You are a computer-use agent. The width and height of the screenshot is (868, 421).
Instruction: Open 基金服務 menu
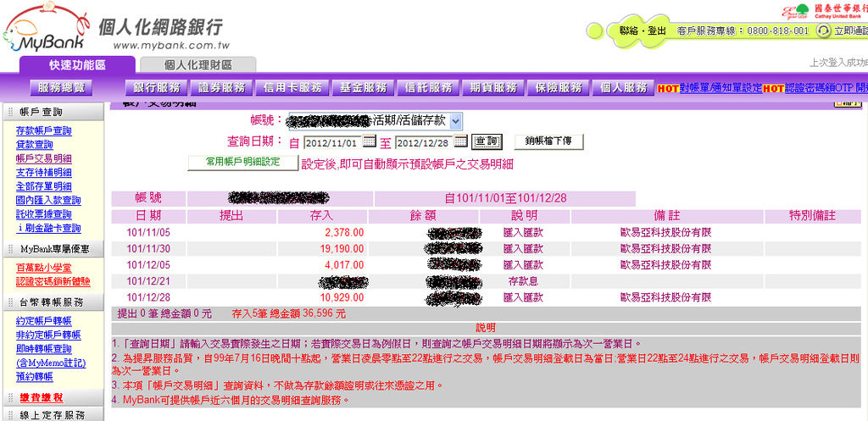(363, 88)
